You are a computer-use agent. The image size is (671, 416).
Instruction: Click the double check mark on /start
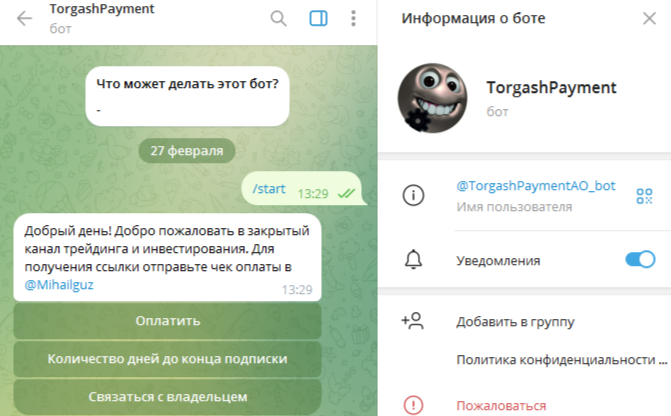[x=346, y=194]
